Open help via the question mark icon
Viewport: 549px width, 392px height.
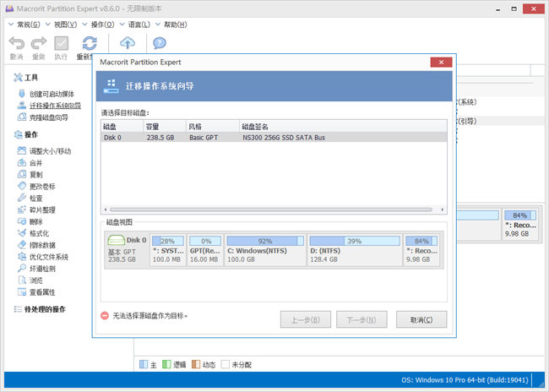159,44
